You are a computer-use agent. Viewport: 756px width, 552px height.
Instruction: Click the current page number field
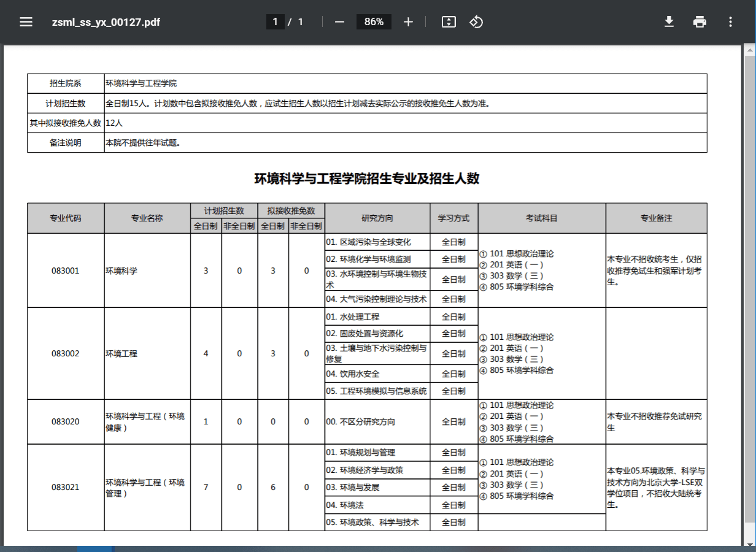pyautogui.click(x=275, y=22)
